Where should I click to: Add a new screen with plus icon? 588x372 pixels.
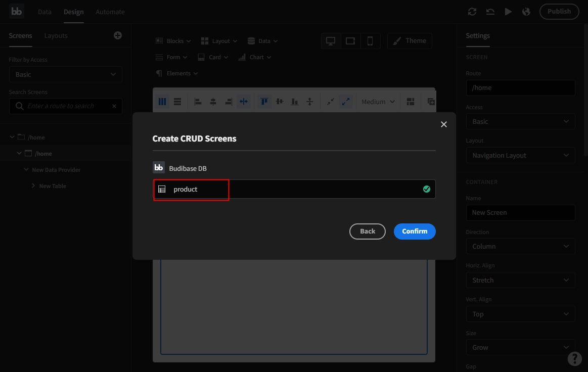click(118, 35)
